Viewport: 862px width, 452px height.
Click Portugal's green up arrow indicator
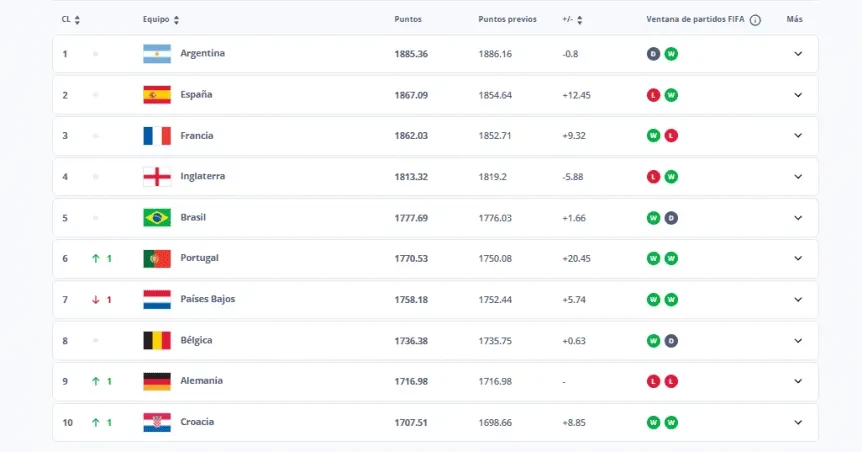point(96,258)
